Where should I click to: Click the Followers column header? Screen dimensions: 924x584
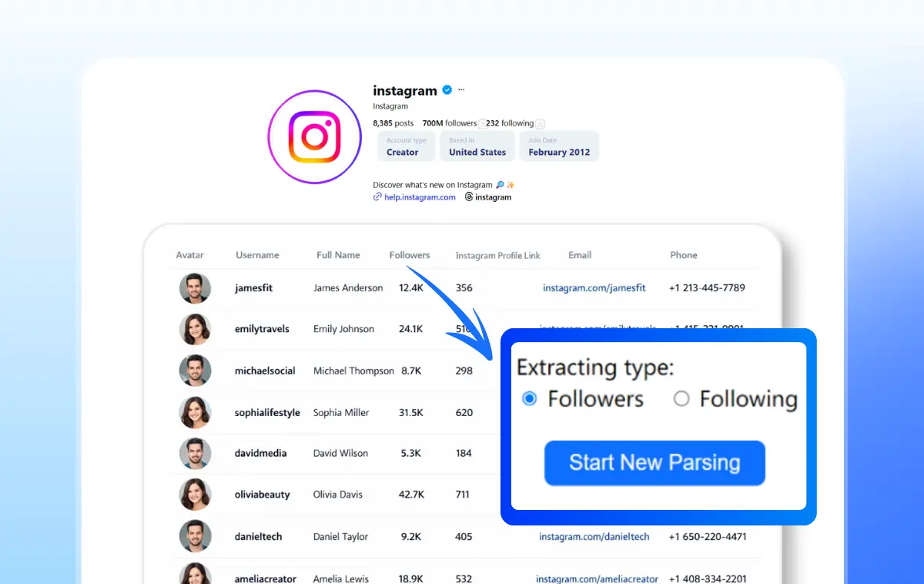click(x=410, y=255)
